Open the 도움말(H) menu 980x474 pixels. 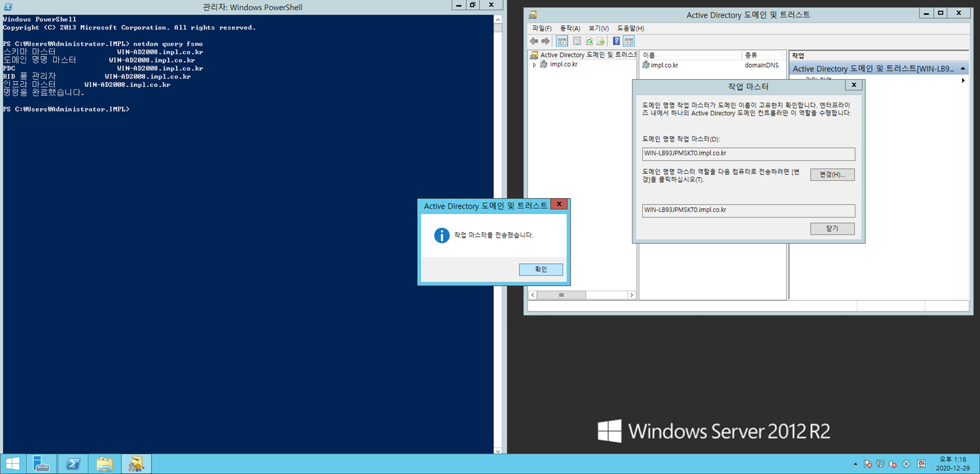631,28
